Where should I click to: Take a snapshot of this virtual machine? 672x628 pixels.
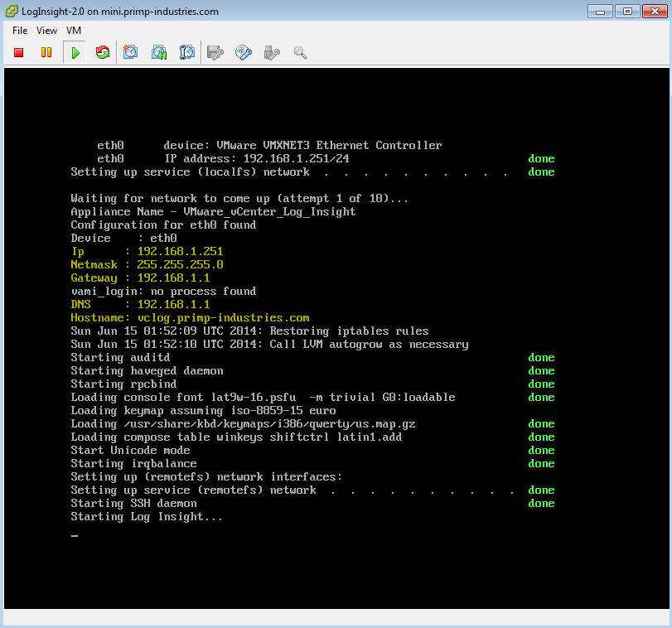point(130,53)
